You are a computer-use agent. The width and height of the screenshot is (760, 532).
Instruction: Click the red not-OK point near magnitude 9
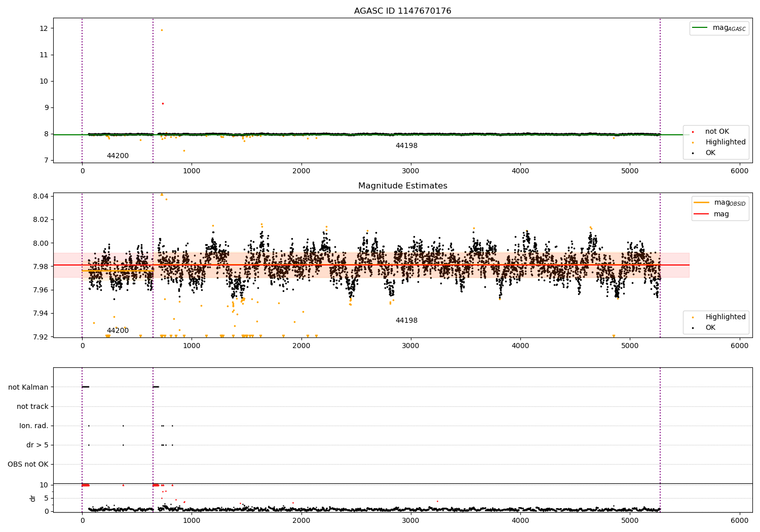click(163, 103)
